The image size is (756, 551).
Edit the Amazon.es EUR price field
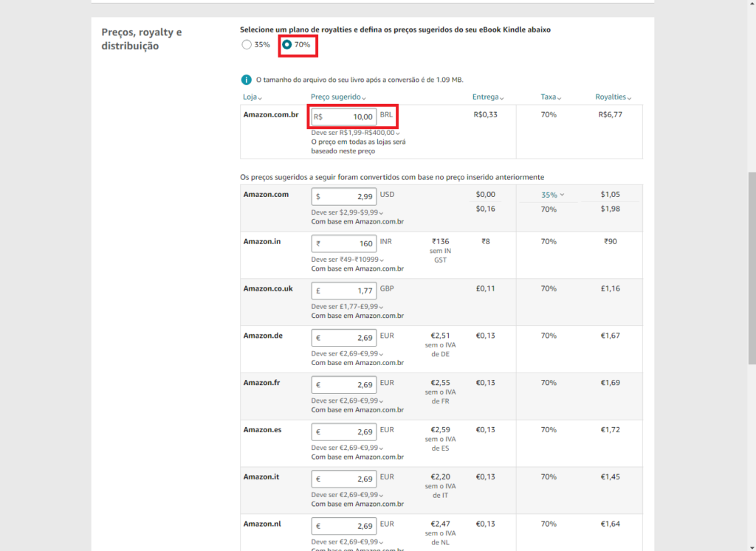344,432
